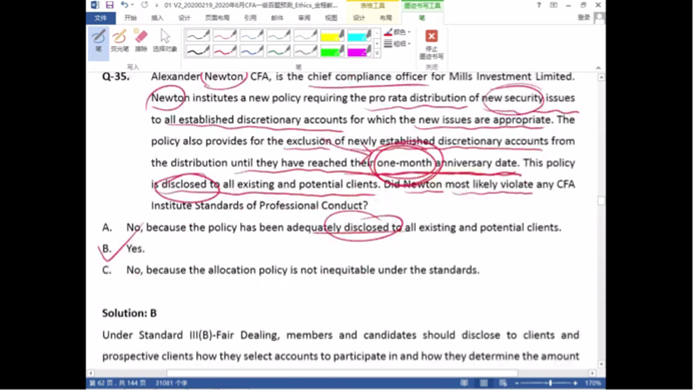This screenshot has height=390, width=693.
Task: Pick the yellow highlighter pen style
Action: pos(332,35)
